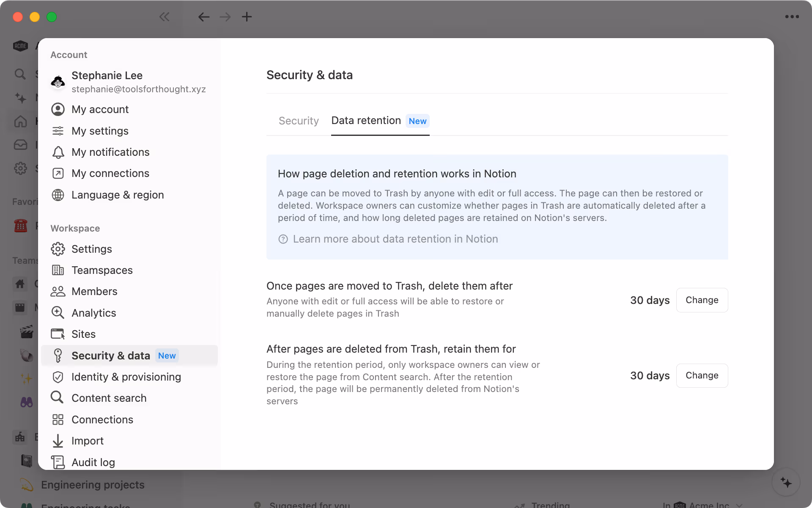Select the Language & region globe icon
The height and width of the screenshot is (508, 812).
pos(58,195)
